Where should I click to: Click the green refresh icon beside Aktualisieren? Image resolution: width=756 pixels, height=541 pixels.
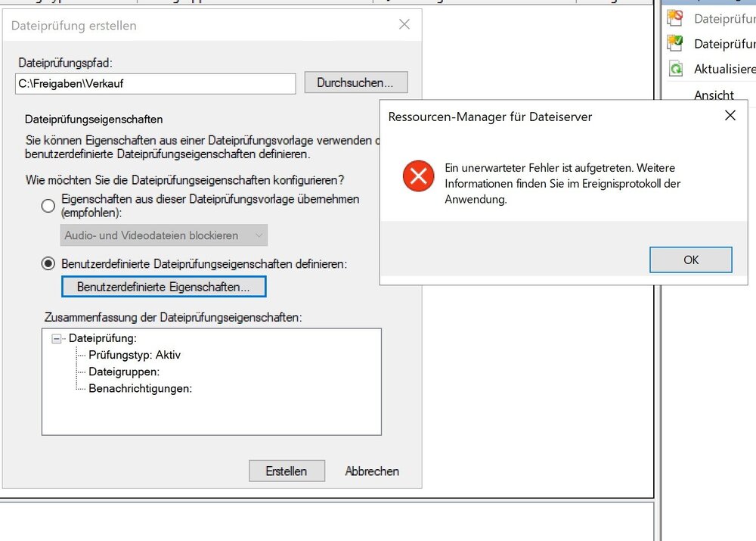pyautogui.click(x=675, y=69)
